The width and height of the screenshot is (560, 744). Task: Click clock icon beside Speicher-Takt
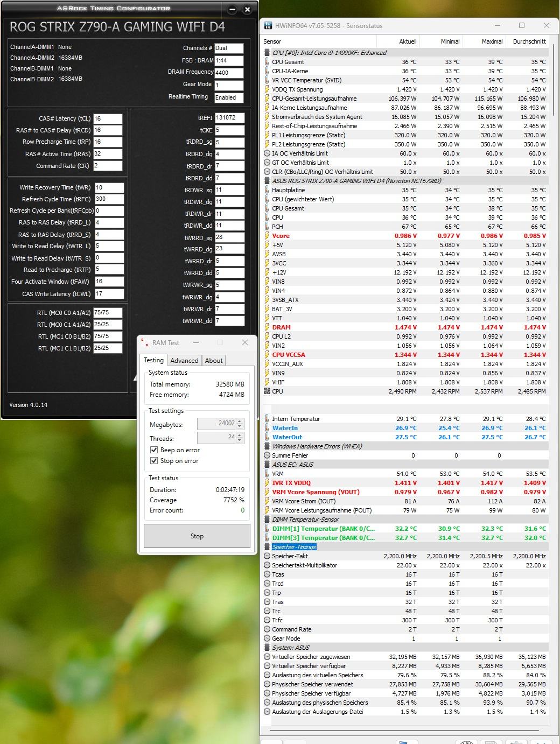tap(267, 556)
